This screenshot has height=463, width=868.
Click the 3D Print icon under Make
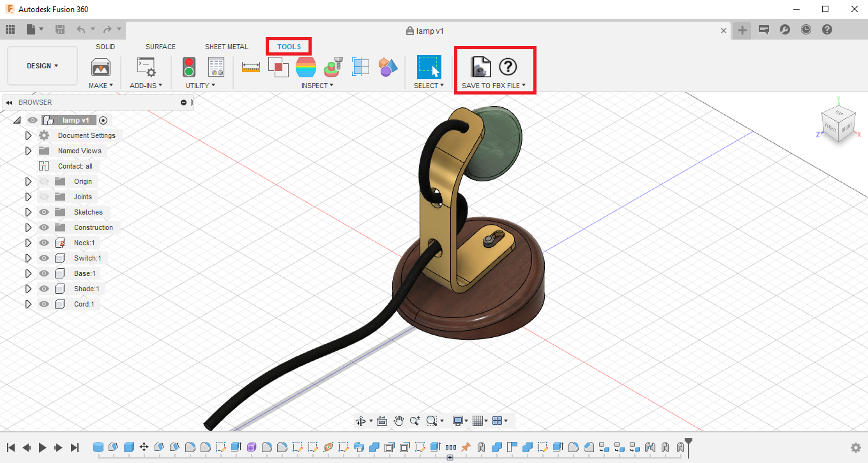[x=101, y=67]
